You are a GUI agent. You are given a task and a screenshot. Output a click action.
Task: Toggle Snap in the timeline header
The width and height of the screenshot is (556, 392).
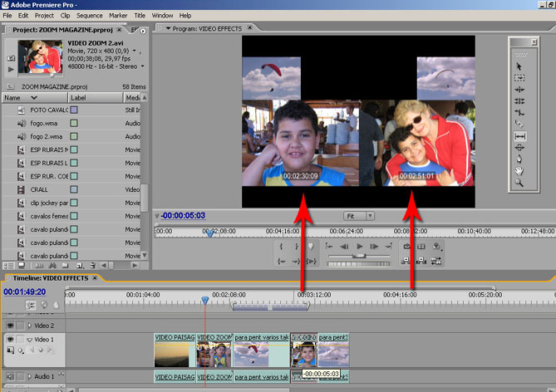click(32, 305)
